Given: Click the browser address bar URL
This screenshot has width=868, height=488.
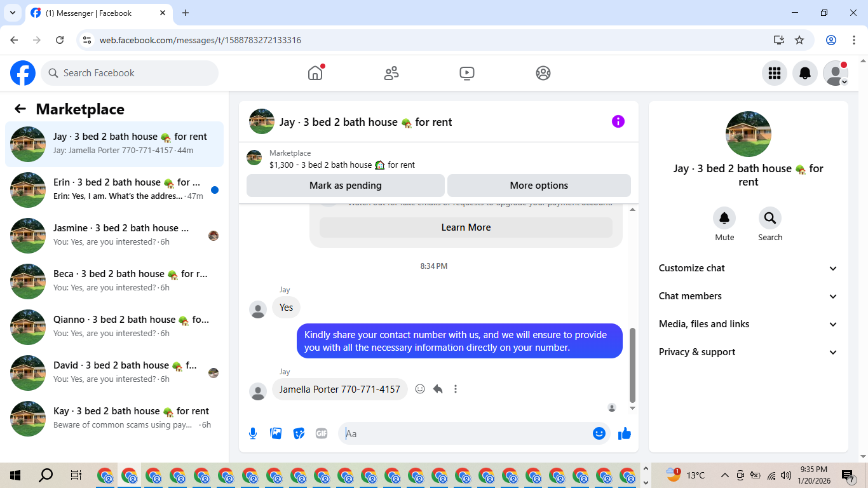Looking at the screenshot, I should click(200, 40).
